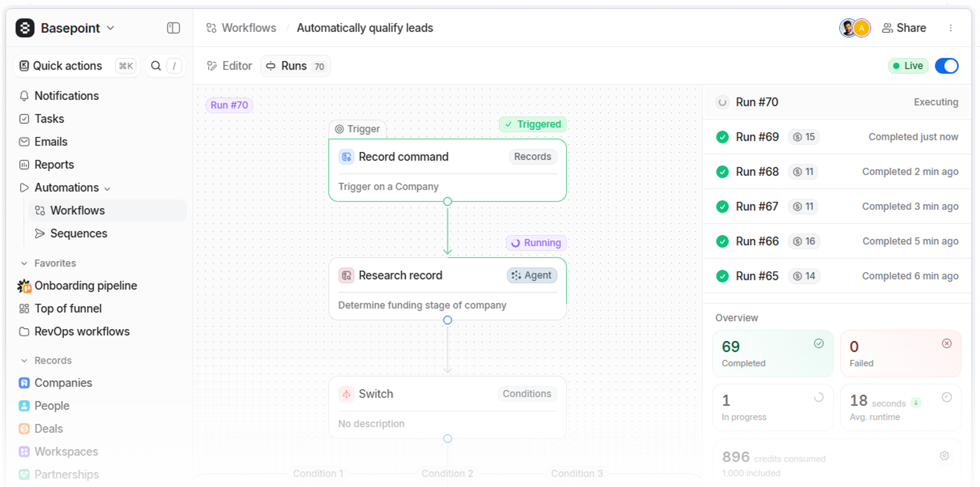Collapse the sidebar with the panel icon

(x=173, y=28)
